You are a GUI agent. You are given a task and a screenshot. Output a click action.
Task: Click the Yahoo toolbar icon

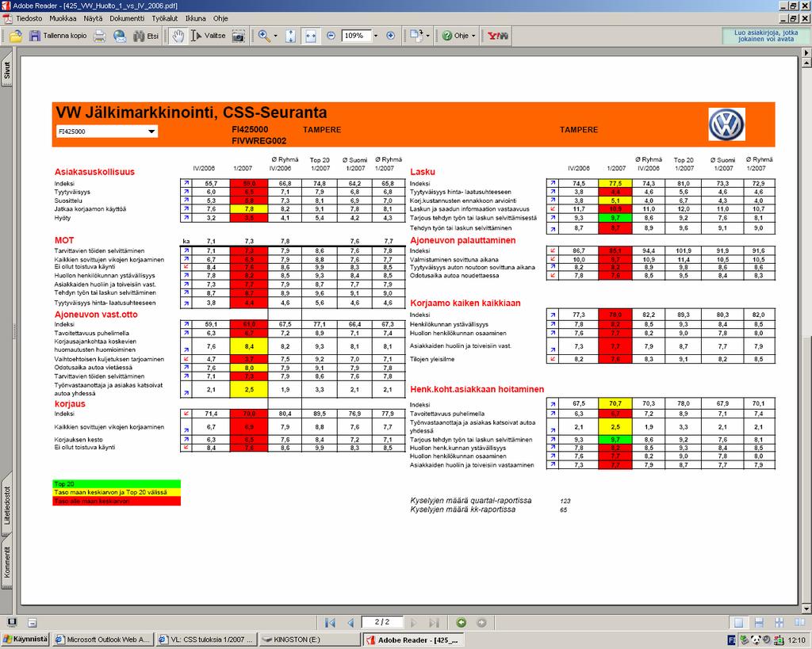point(498,36)
